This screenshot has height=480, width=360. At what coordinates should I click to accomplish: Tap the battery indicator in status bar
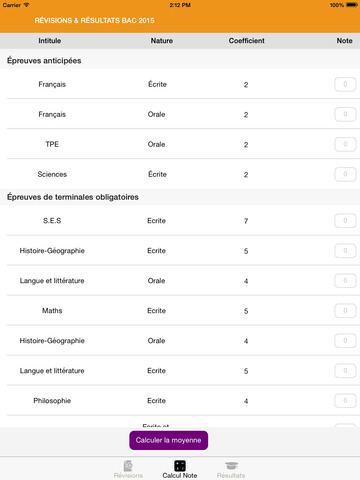352,5
